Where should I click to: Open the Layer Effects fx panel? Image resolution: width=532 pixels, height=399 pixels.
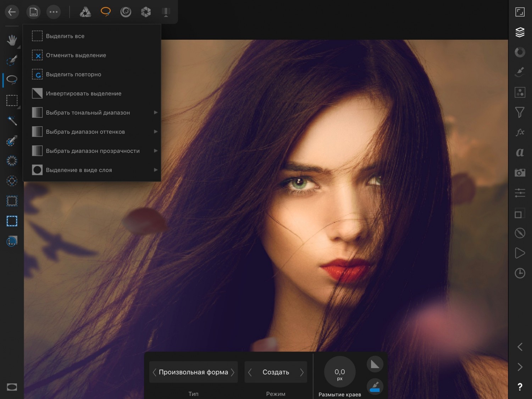[520, 132]
